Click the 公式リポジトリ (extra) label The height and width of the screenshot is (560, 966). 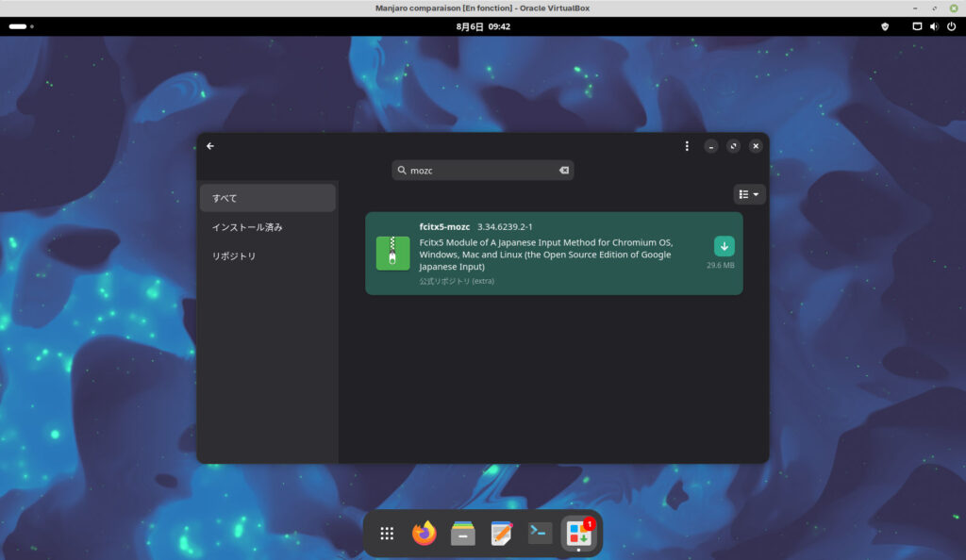click(x=457, y=281)
